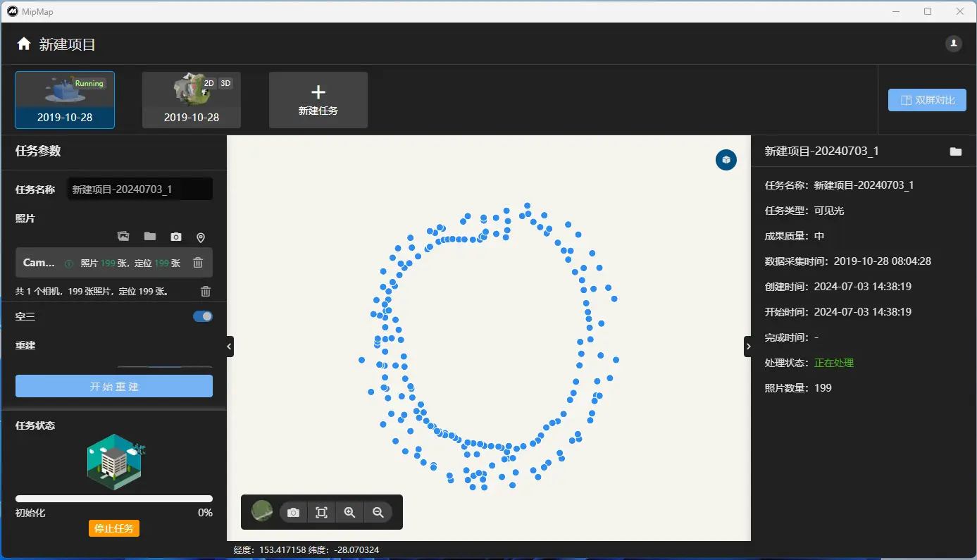Image resolution: width=977 pixels, height=560 pixels.
Task: Select the Running 2019-10-28 task tab
Action: [65, 100]
